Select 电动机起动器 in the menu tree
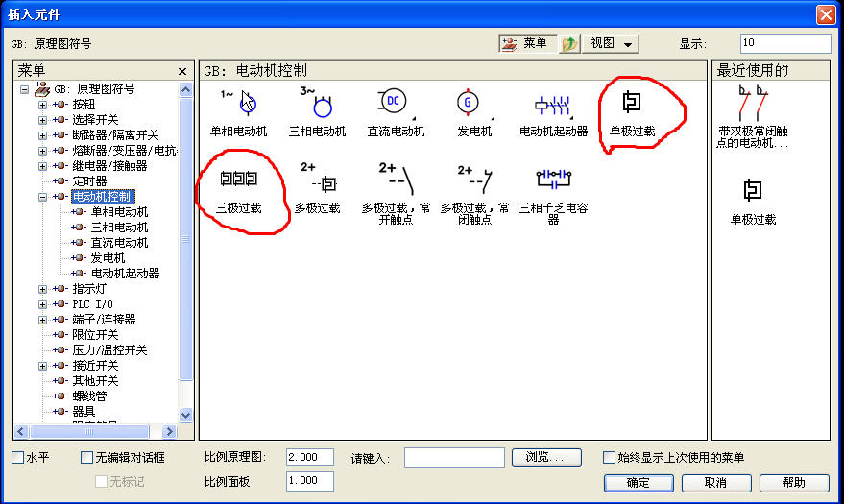The width and height of the screenshot is (844, 504). (x=126, y=274)
